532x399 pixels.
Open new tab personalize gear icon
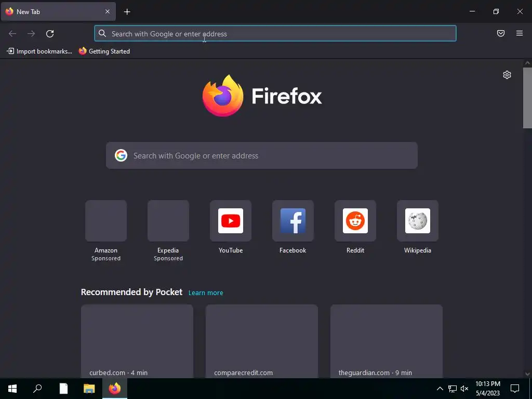pos(507,75)
